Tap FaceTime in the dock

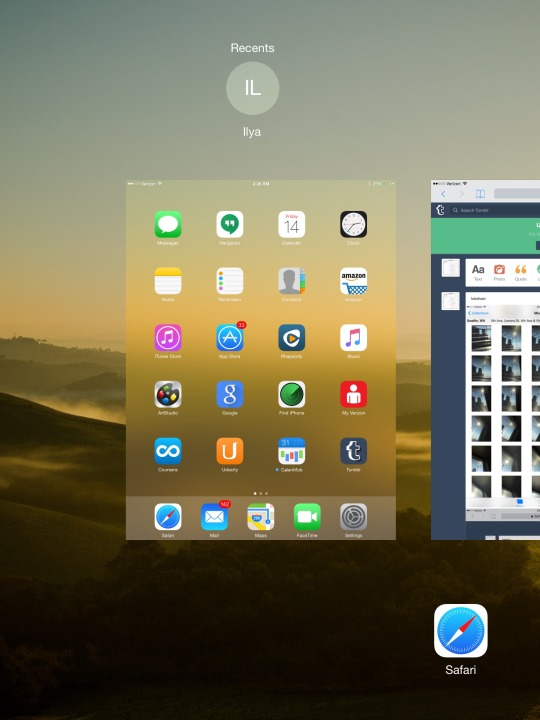307,517
